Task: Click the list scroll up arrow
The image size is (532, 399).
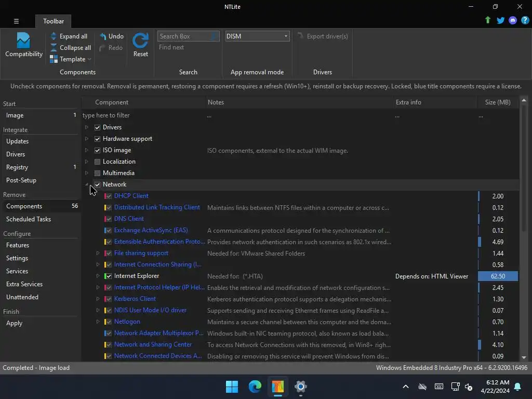Action: 524,100
